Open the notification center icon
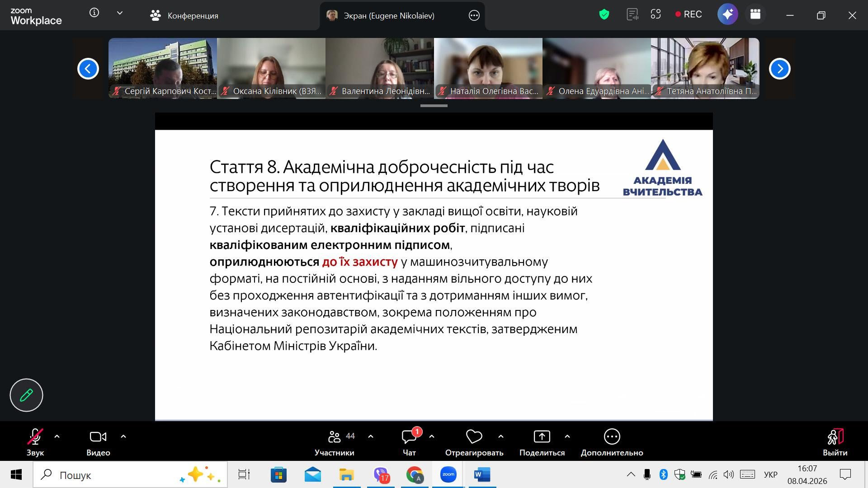The image size is (868, 488). (x=845, y=474)
